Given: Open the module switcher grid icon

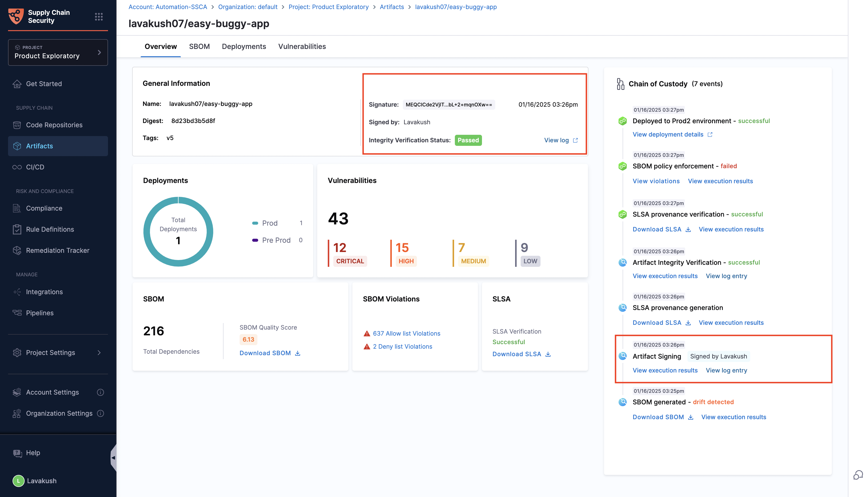Looking at the screenshot, I should pos(99,16).
